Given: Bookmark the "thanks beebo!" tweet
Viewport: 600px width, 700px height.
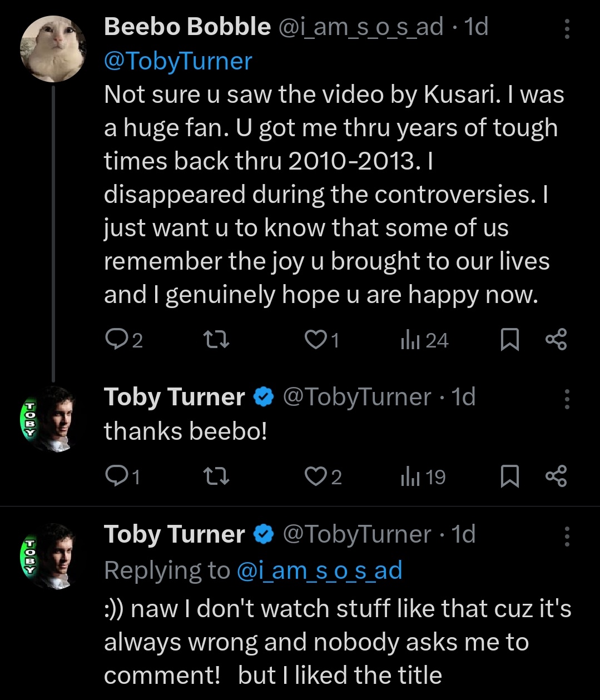Looking at the screenshot, I should [x=509, y=476].
